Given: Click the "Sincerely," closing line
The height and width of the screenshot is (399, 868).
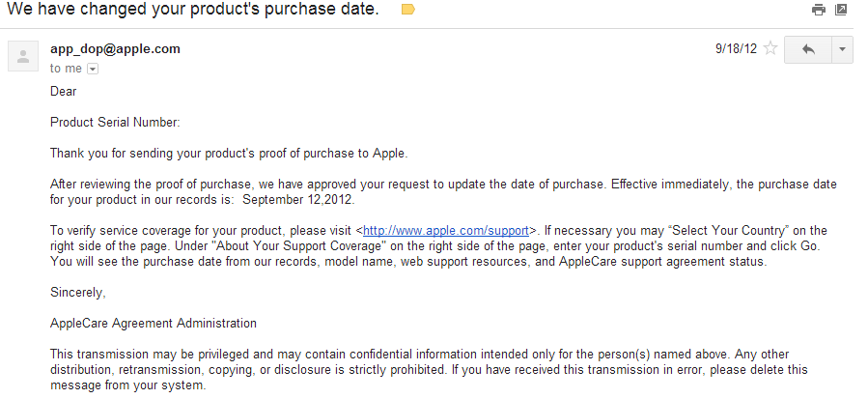Looking at the screenshot, I should click(78, 293).
